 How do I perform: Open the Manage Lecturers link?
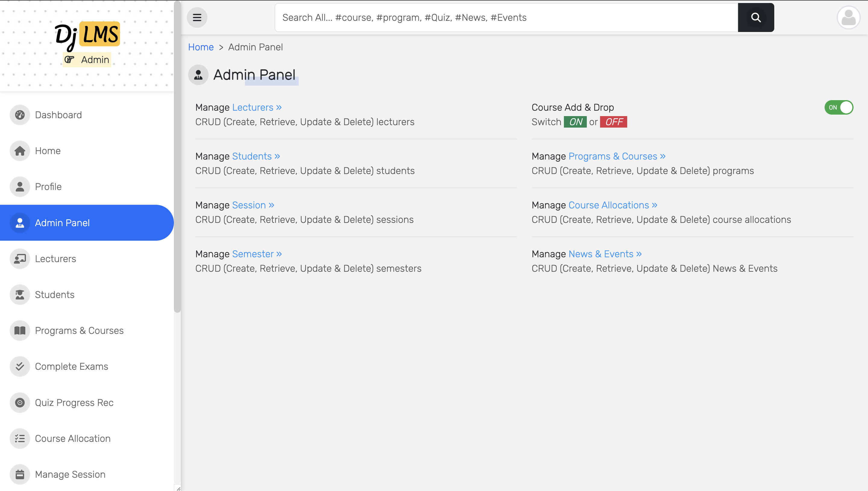pos(257,107)
